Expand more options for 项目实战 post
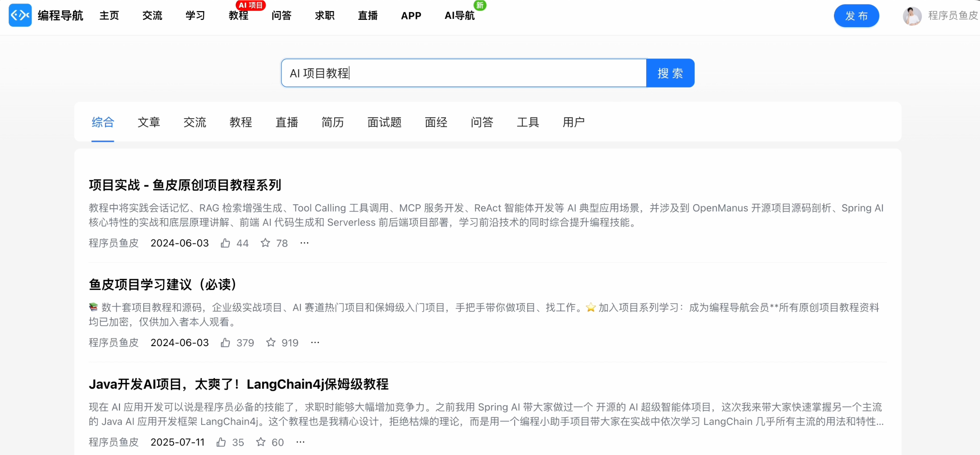 click(x=304, y=243)
